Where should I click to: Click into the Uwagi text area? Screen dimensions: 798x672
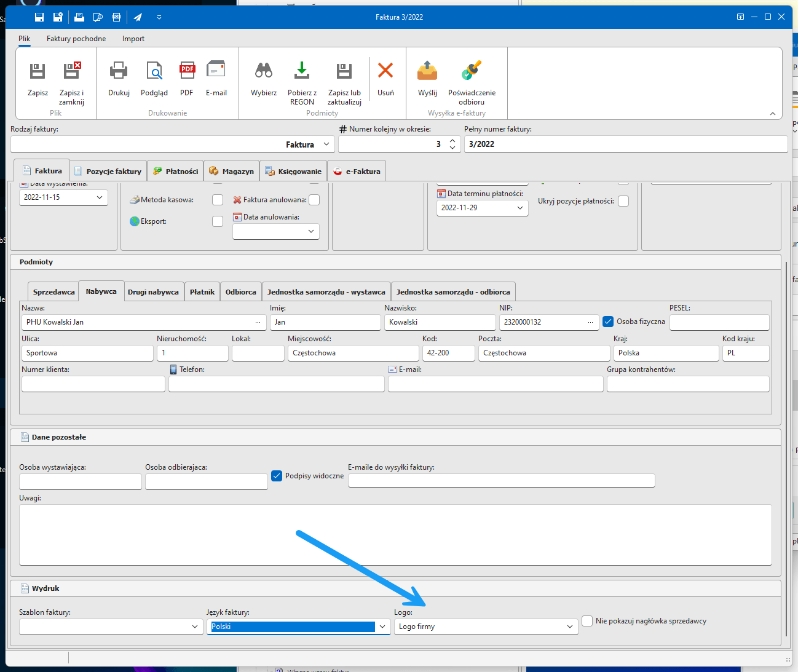(x=395, y=534)
